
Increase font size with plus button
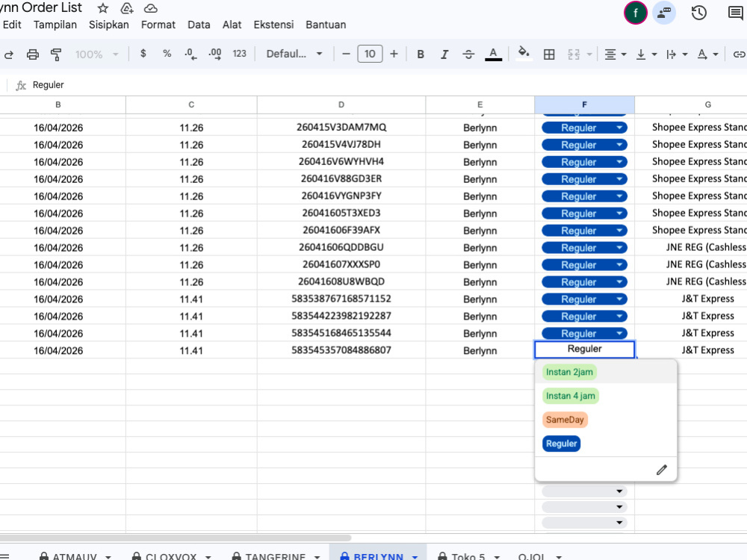pos(394,54)
